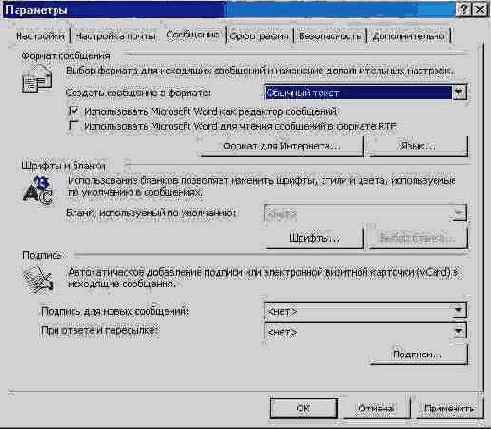The image size is (491, 429).
Task: Click the Формат для Интернета button
Action: click(x=282, y=146)
